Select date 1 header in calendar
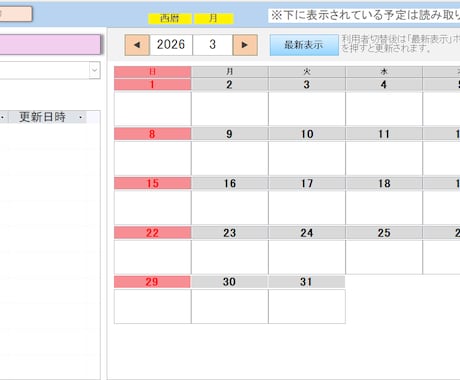 point(152,85)
